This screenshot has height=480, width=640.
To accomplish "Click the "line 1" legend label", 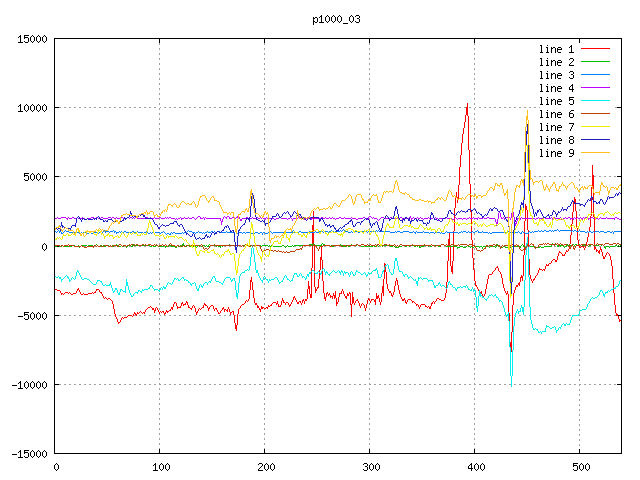I will [x=556, y=49].
